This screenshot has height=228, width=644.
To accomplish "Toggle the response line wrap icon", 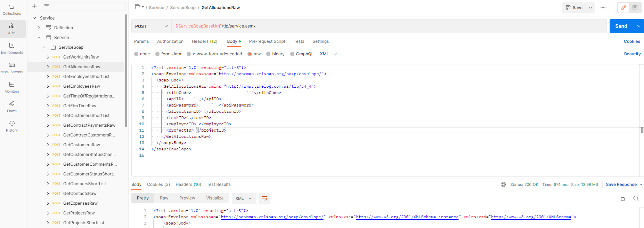I will coord(264,198).
